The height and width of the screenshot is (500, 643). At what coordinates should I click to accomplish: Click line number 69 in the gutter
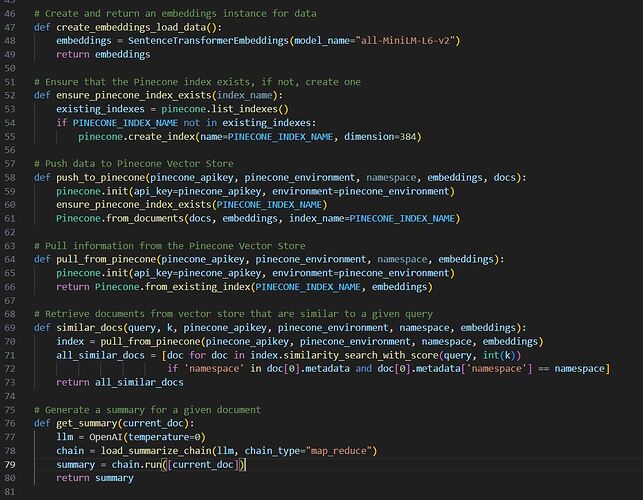point(10,328)
